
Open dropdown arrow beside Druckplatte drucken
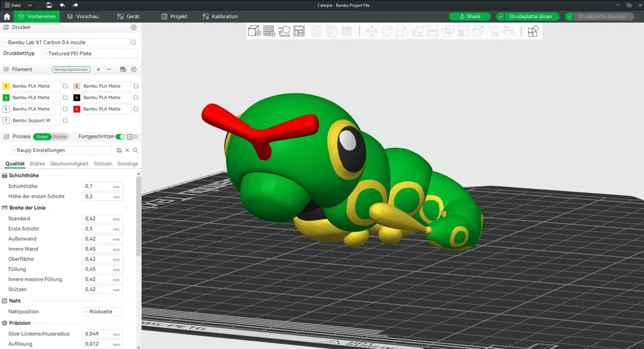pos(569,17)
